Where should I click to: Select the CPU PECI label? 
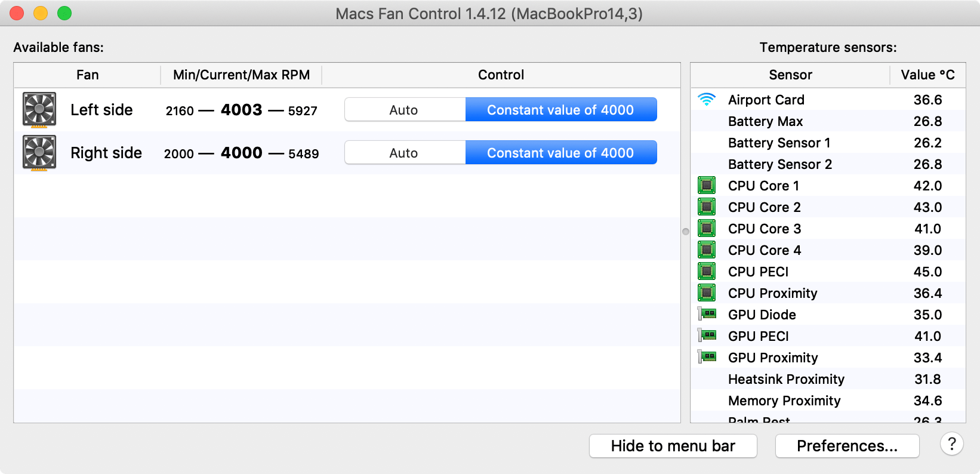[758, 272]
